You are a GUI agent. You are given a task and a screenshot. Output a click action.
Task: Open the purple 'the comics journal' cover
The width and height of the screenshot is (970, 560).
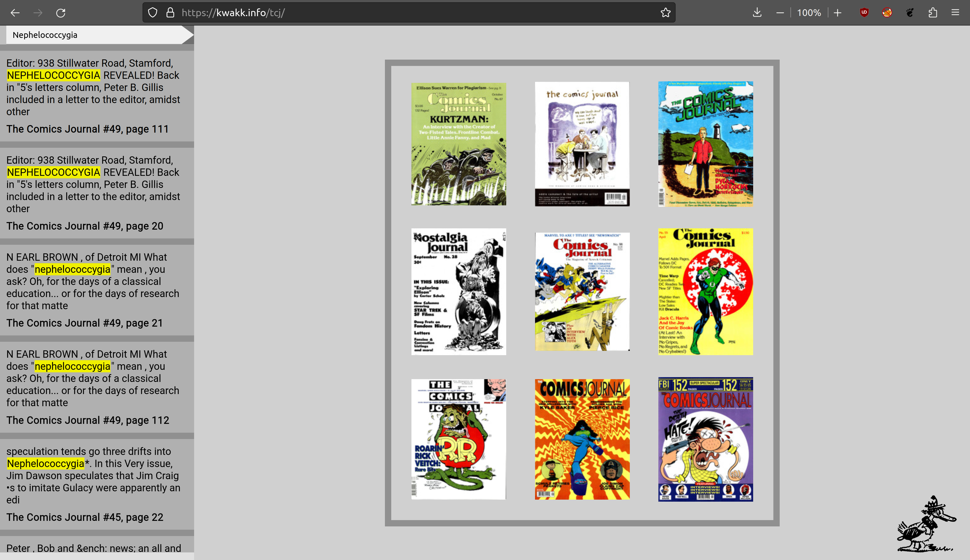[x=582, y=144]
